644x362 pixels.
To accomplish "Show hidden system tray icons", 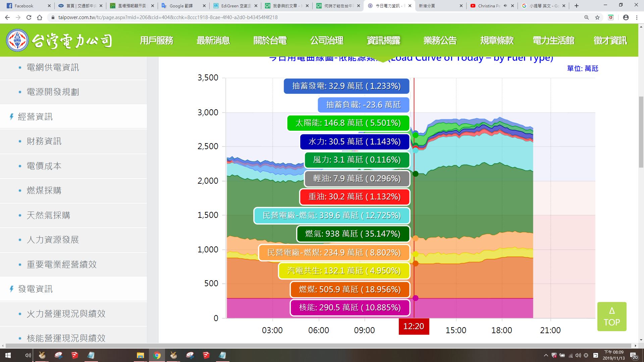I will pos(546,355).
